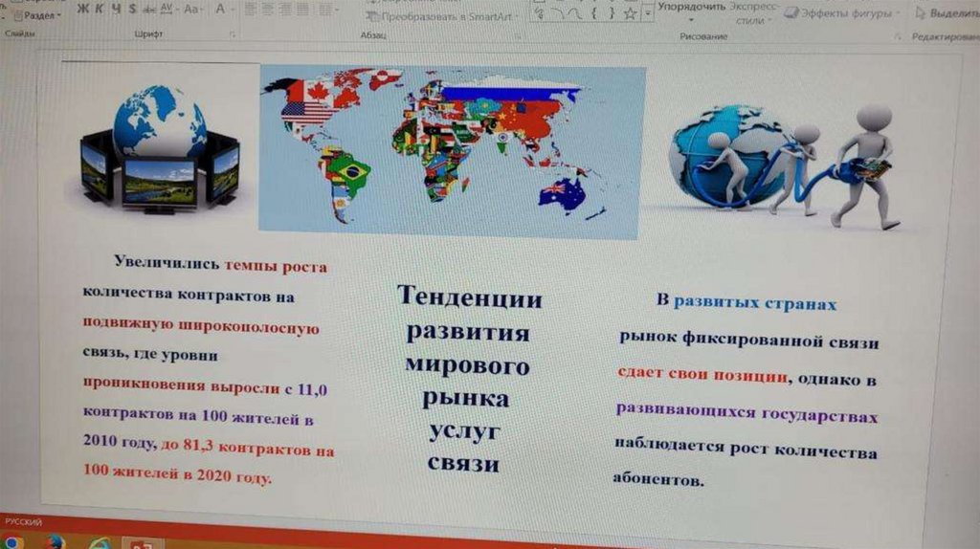The image size is (980, 549).
Task: Click the text 'до 81,3 контрактов на'
Action: click(x=248, y=448)
